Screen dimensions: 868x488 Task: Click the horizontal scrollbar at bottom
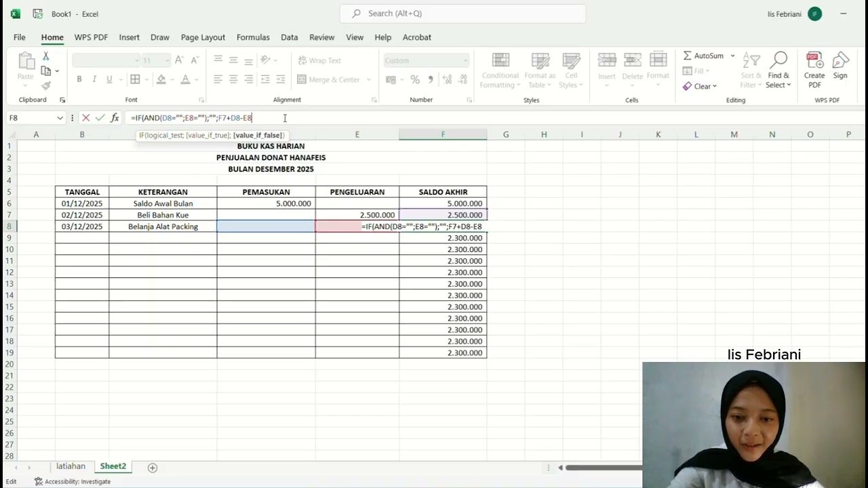[604, 468]
